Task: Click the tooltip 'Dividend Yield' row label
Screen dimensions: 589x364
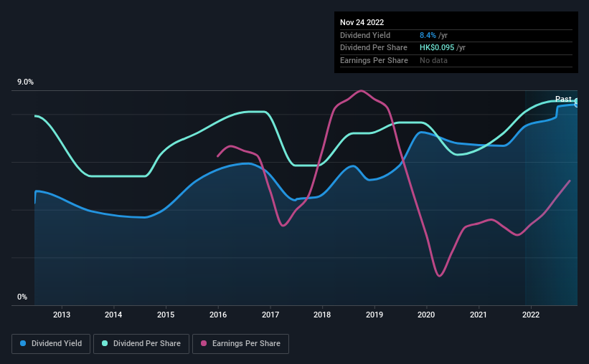Action: [365, 35]
